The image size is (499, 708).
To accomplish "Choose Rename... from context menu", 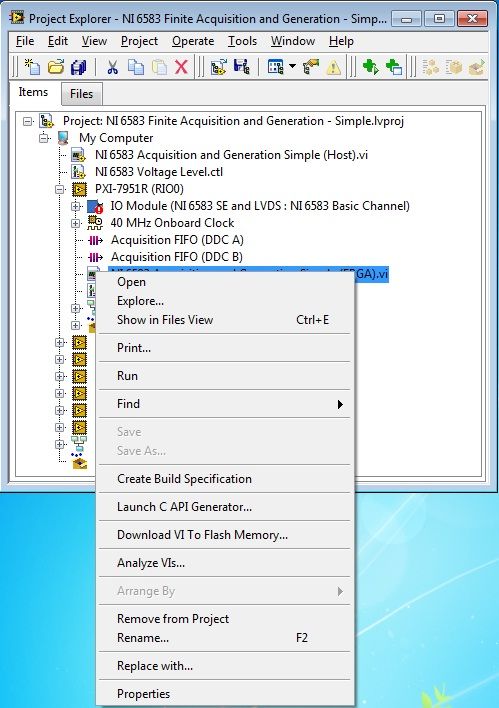I will (224, 638).
